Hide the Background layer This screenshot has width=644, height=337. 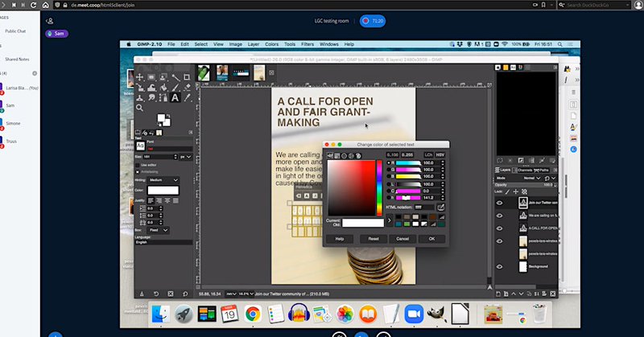coord(499,266)
